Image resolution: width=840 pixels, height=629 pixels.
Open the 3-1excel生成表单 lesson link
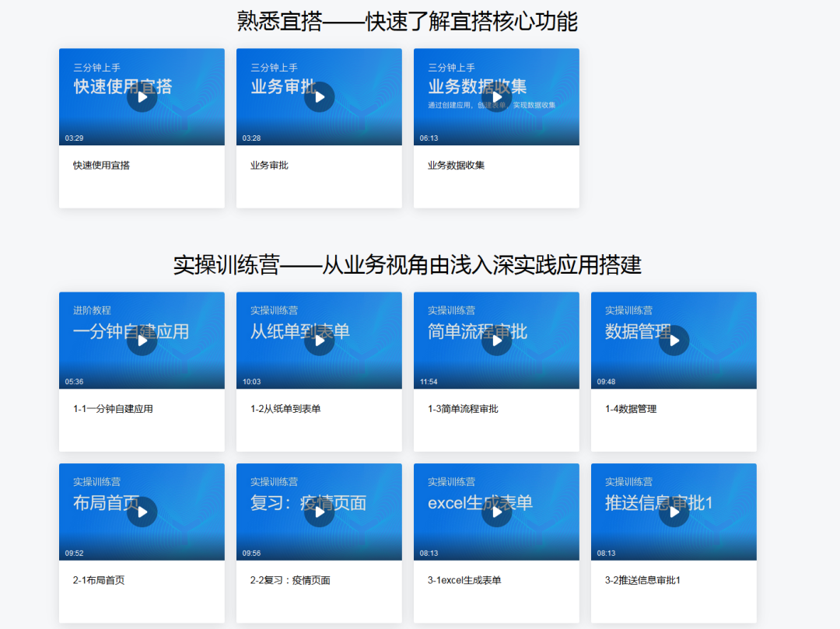click(x=464, y=580)
